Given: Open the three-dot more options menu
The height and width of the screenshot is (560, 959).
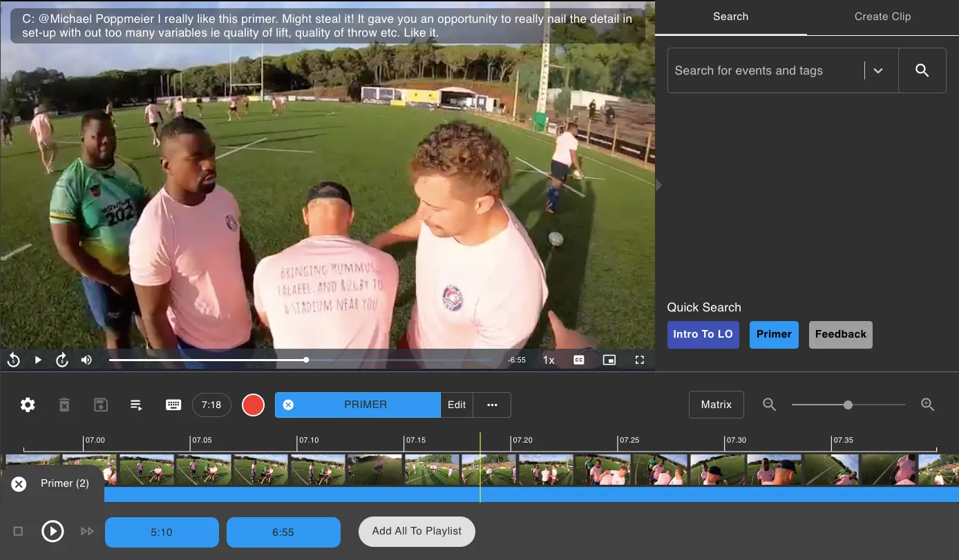Looking at the screenshot, I should click(492, 405).
